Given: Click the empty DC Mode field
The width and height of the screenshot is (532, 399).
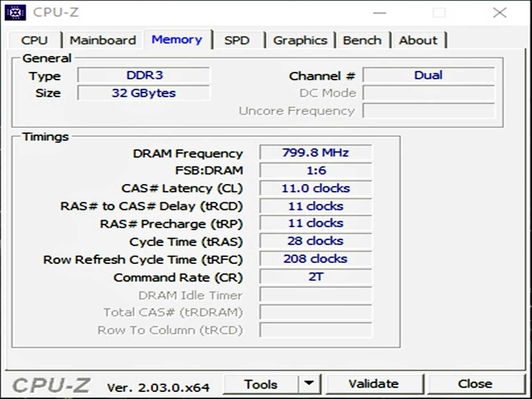Looking at the screenshot, I should [429, 93].
